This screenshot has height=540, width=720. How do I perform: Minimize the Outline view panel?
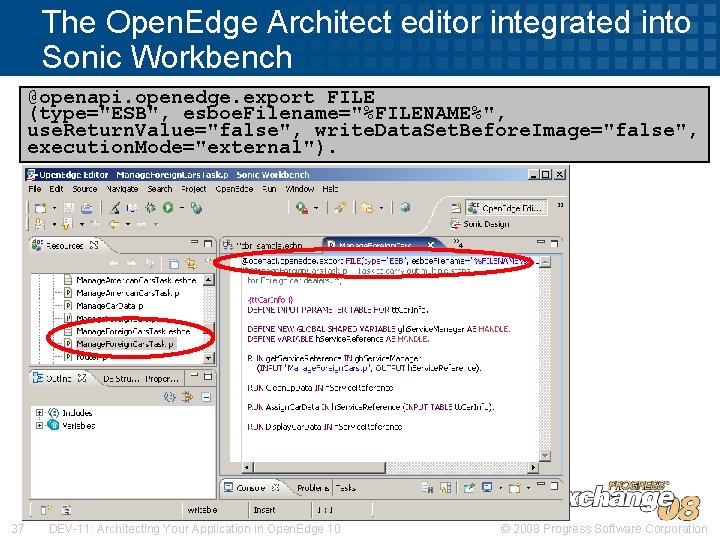pos(195,376)
